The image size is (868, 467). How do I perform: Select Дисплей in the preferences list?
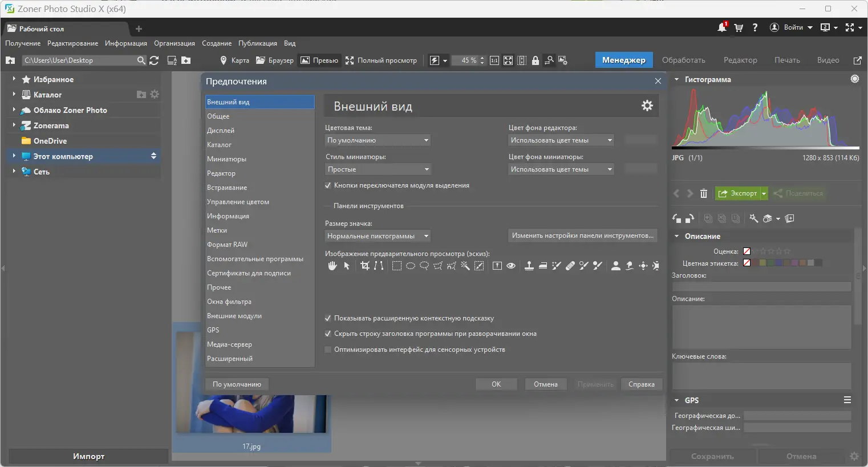click(221, 131)
